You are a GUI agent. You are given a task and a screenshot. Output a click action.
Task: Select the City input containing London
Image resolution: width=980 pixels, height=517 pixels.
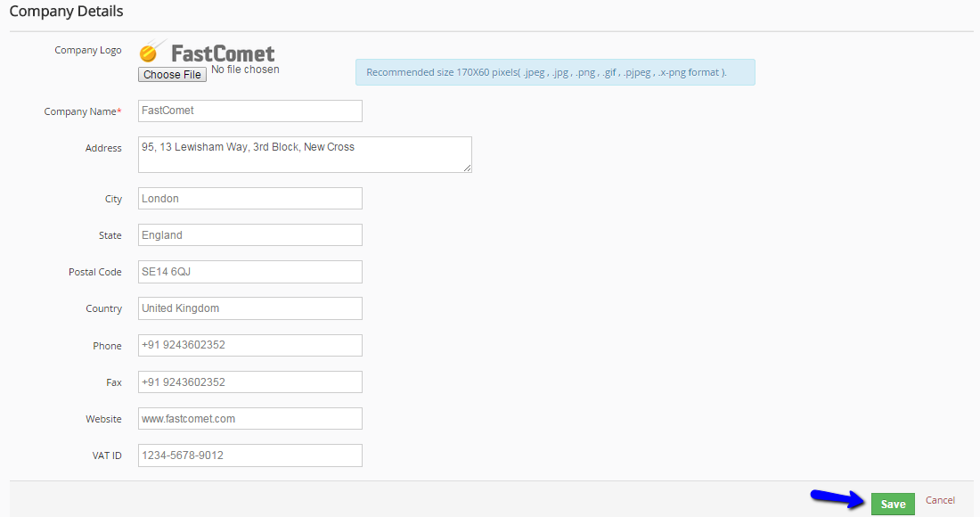[250, 198]
